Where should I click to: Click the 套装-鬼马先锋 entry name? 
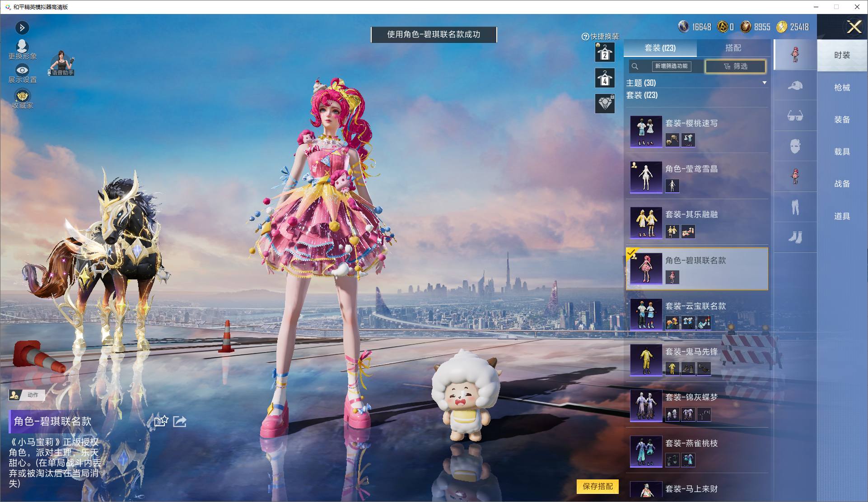pos(691,352)
